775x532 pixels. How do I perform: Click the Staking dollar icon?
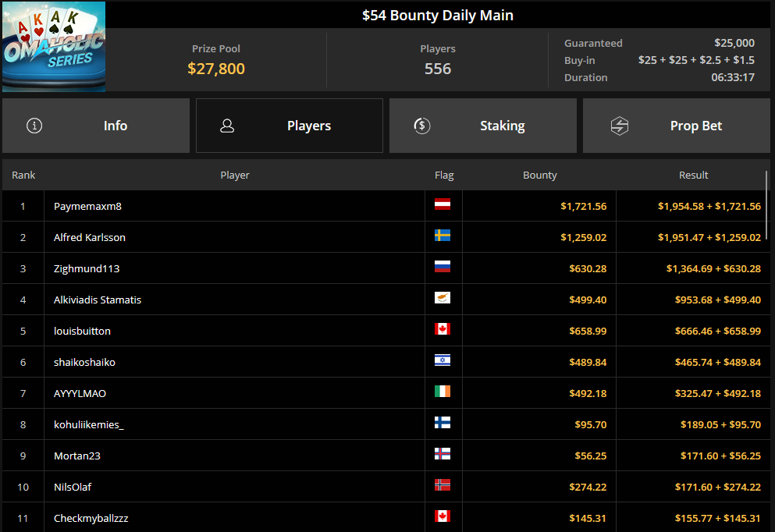point(422,126)
